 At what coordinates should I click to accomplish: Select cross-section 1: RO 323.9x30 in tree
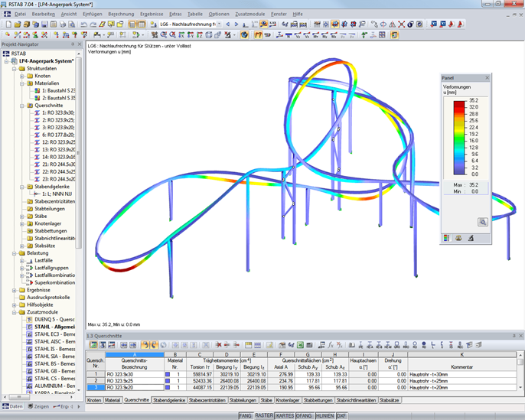55,112
